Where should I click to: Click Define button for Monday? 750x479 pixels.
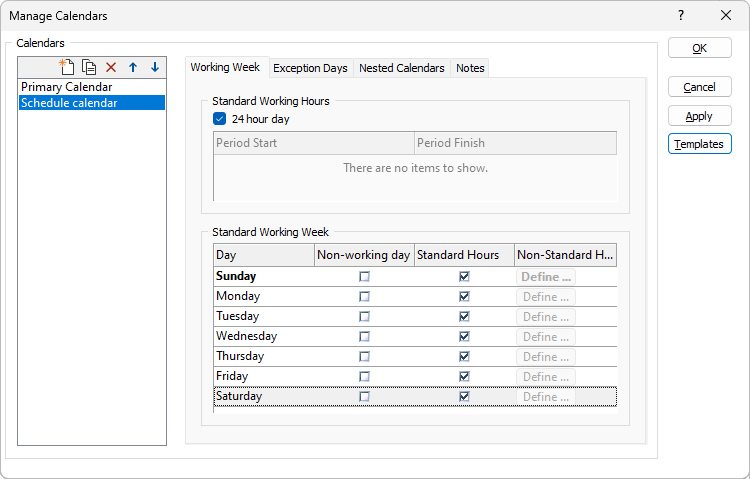pyautogui.click(x=546, y=297)
